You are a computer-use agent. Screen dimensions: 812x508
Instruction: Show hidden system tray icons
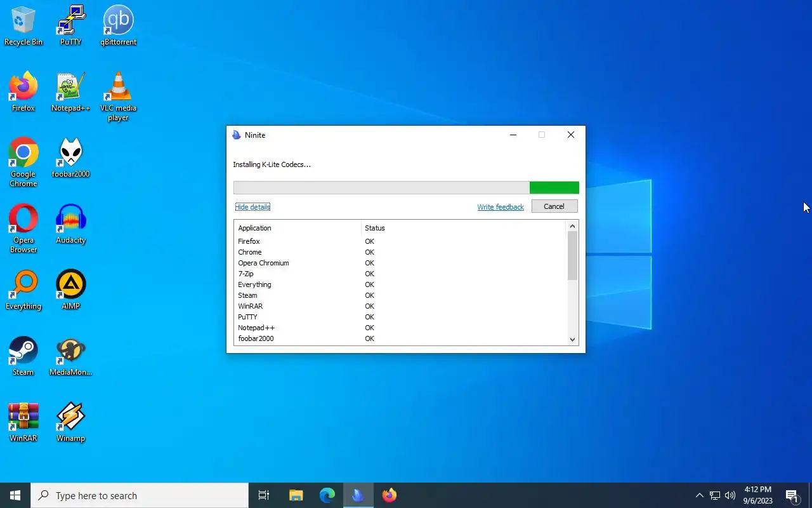click(699, 495)
